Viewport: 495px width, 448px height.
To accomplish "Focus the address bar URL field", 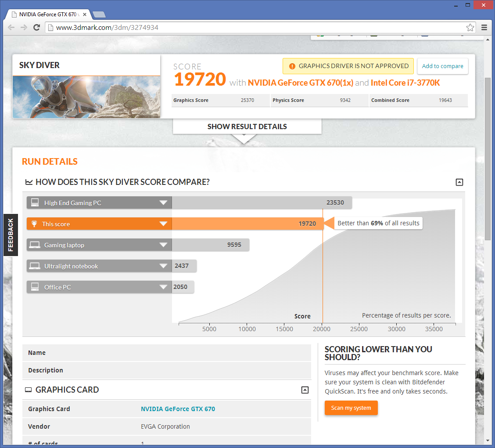I will point(260,28).
